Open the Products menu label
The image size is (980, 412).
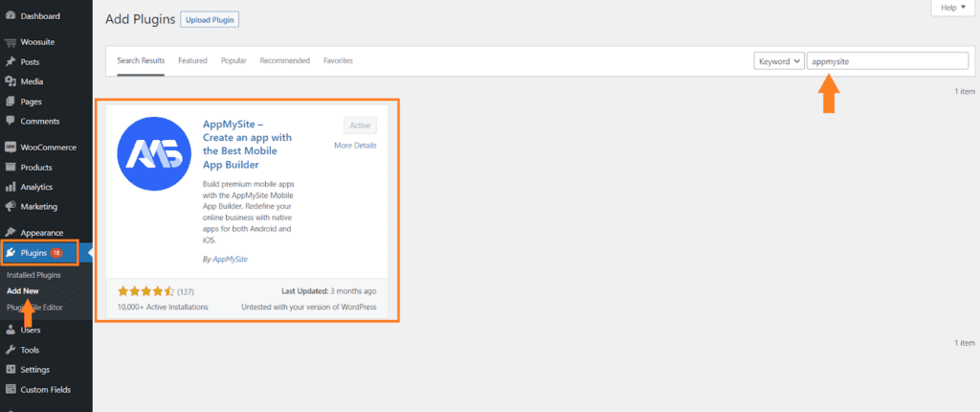[x=36, y=167]
